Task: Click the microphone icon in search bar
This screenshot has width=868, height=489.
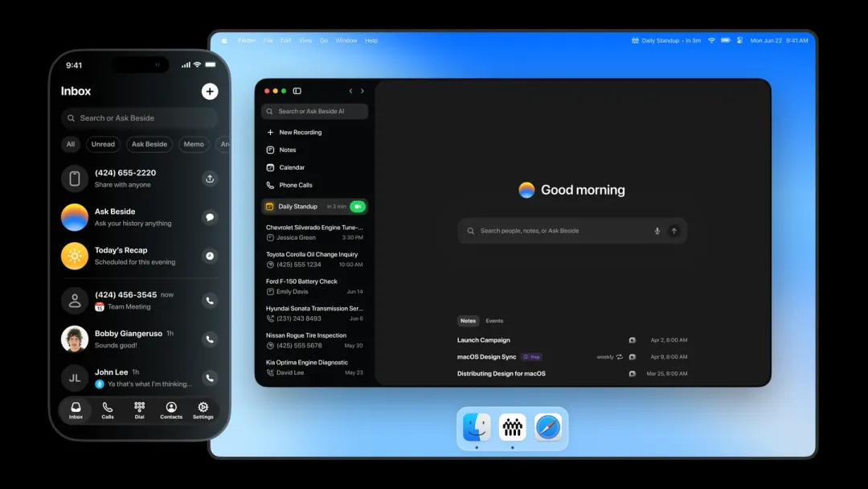Action: coord(657,231)
